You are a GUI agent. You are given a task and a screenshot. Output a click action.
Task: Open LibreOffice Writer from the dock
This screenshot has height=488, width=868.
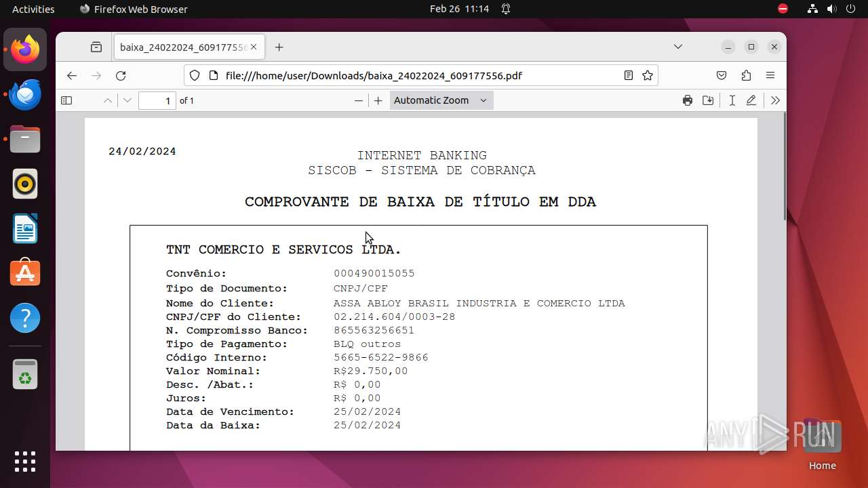click(x=25, y=228)
